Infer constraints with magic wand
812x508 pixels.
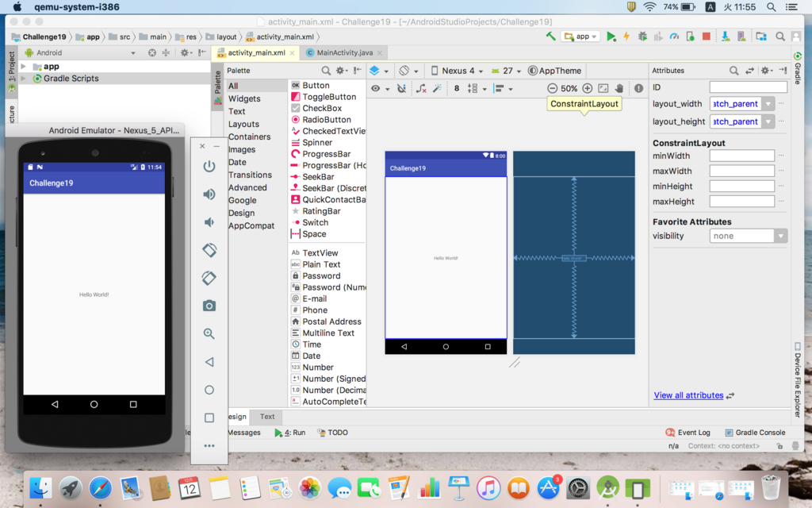437,89
